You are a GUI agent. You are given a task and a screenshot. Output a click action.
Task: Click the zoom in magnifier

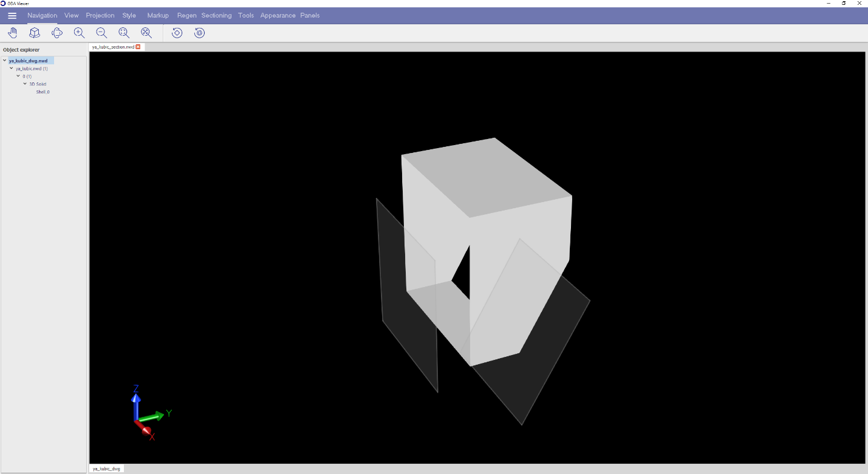[x=79, y=33]
